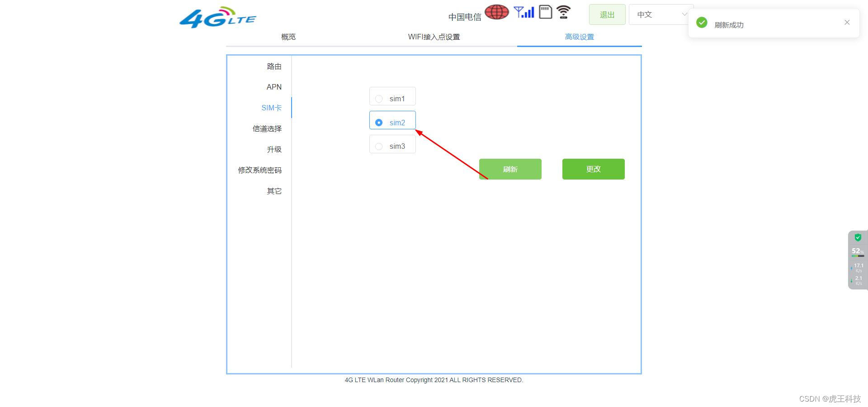Close the 刷新成功 notification toast
Viewport: 868px width, 407px height.
tap(847, 22)
